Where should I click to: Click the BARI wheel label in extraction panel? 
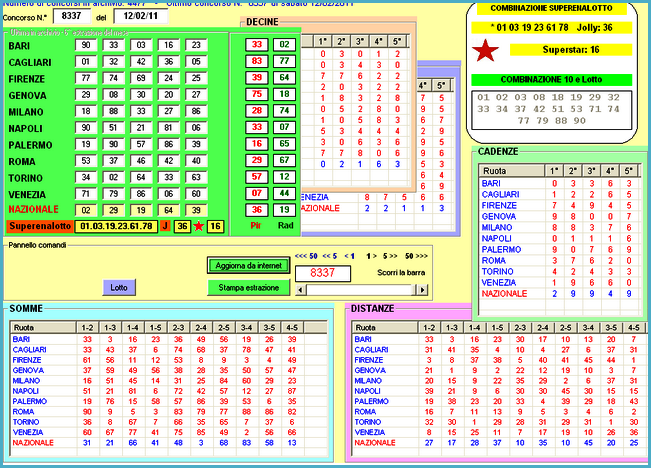click(19, 46)
